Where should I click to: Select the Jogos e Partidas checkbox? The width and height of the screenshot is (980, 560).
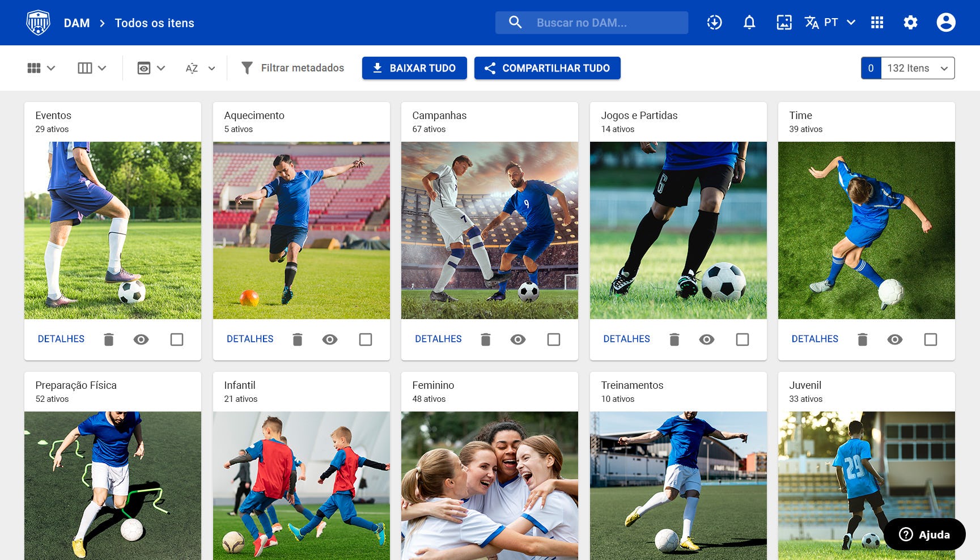pos(743,340)
